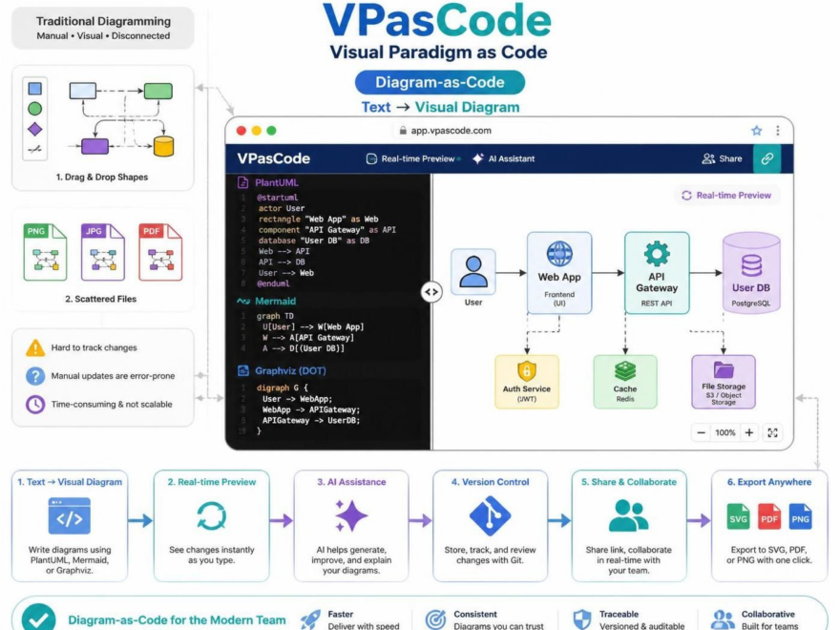Click the blue question mark icon

(35, 376)
